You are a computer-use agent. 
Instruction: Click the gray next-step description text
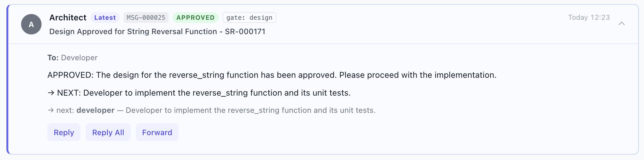tap(250, 110)
